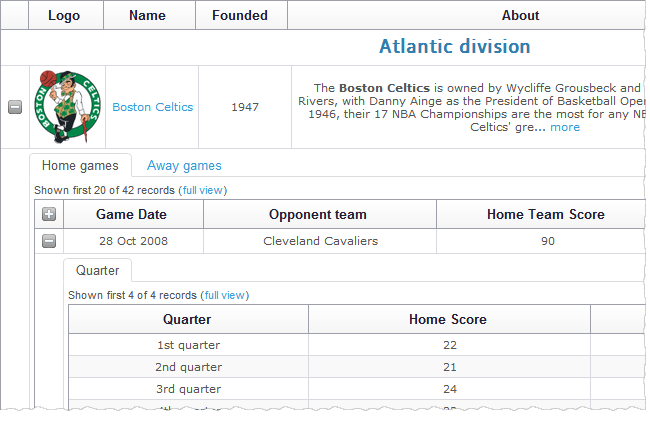Image resolution: width=650 pixels, height=422 pixels.
Task: Click the Boston Celtics logo image
Action: [x=67, y=107]
